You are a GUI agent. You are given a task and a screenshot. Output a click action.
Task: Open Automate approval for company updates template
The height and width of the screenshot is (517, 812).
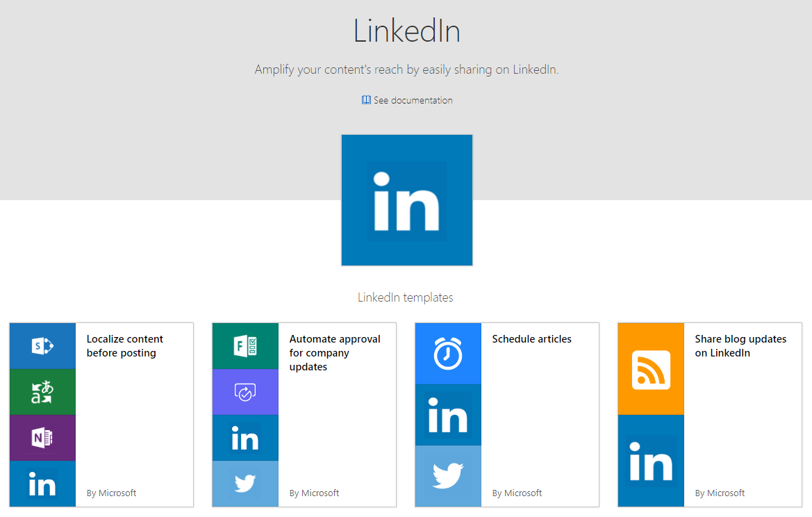pos(335,353)
